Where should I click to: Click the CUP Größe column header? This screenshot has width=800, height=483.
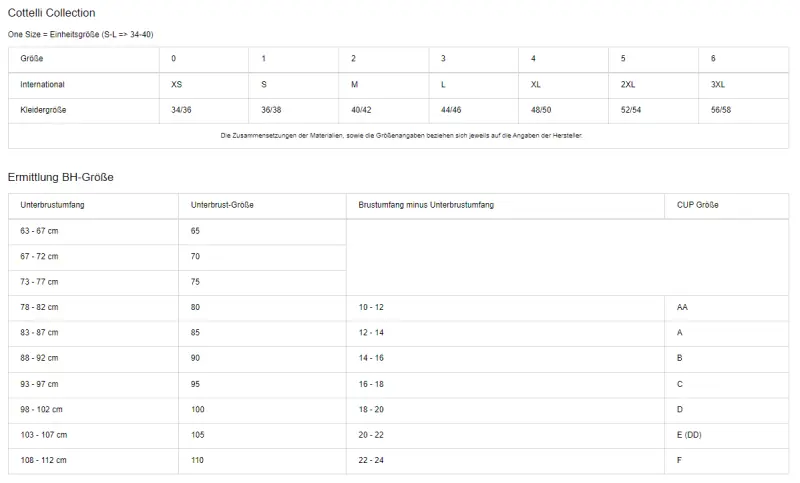coord(698,205)
